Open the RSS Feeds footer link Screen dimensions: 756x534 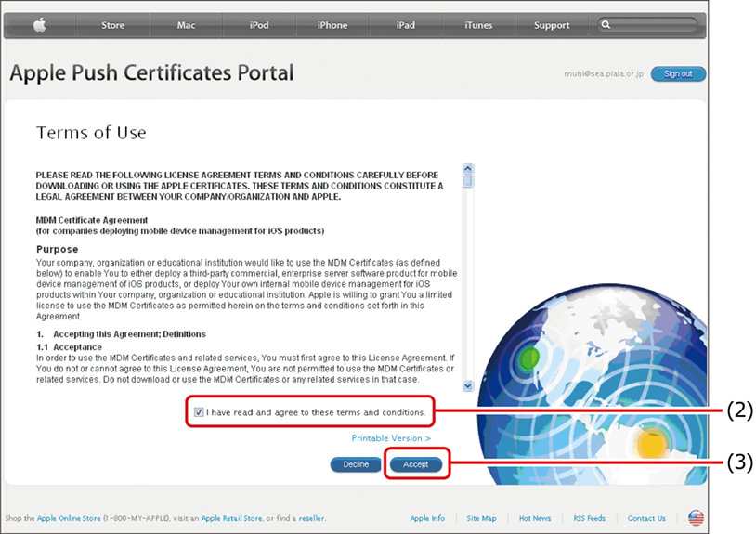click(x=589, y=518)
